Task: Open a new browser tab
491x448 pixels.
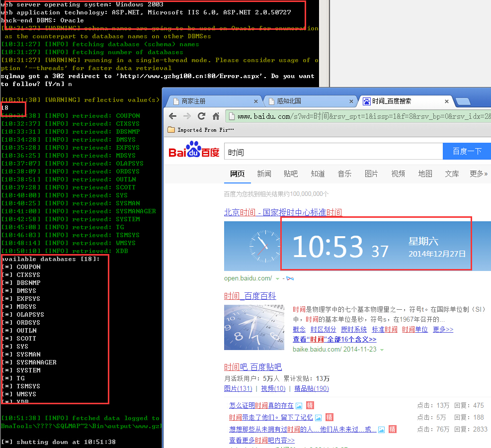Action: [463, 101]
